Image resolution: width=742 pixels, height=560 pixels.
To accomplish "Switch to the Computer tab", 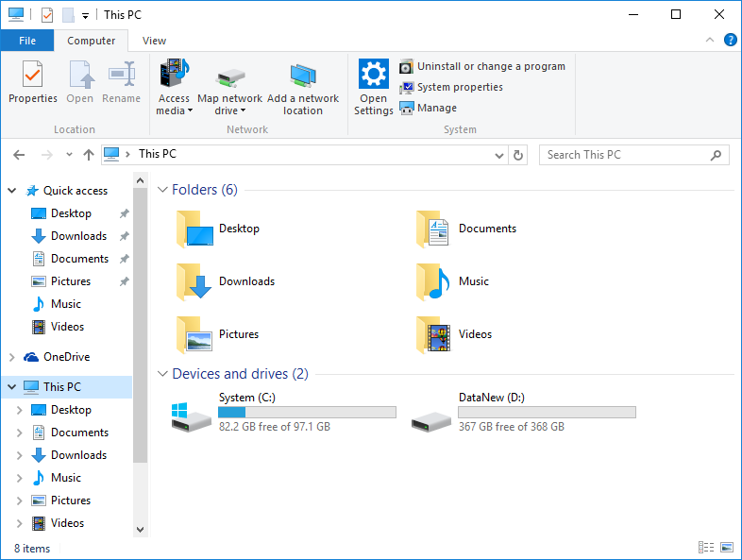I will click(91, 41).
